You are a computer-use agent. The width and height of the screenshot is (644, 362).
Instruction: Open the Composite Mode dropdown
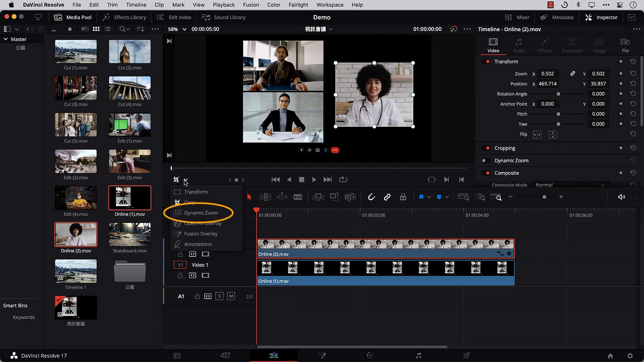tap(570, 185)
